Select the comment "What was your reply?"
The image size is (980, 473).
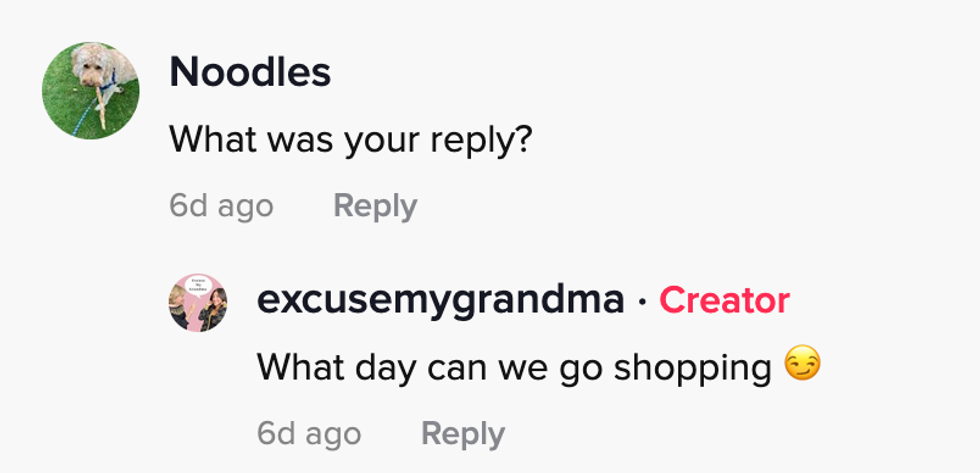(x=350, y=140)
